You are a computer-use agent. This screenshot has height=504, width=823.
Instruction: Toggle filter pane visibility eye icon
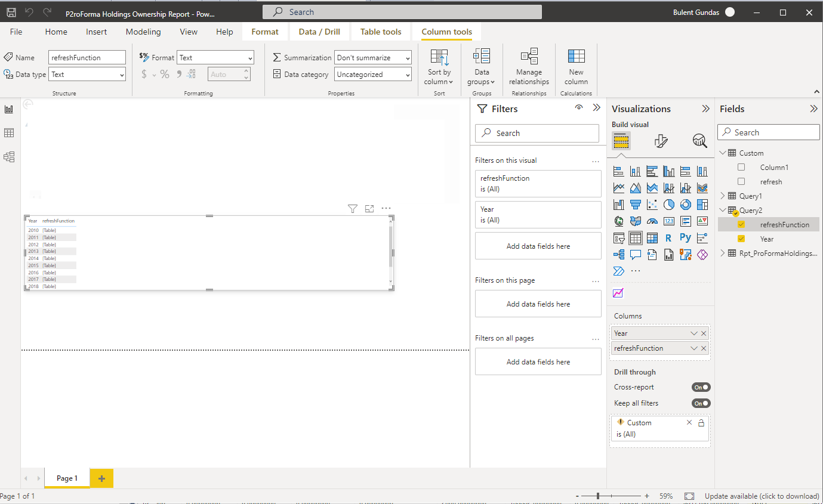(578, 108)
